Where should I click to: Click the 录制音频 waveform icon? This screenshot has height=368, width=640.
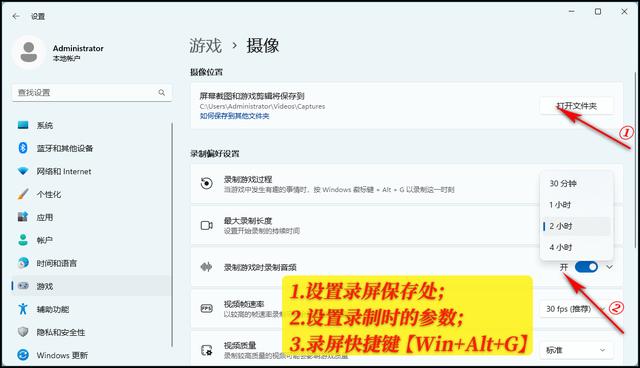[207, 267]
